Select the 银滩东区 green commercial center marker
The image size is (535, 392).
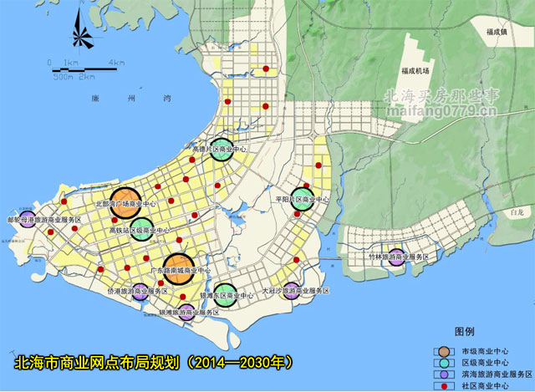coord(227,295)
